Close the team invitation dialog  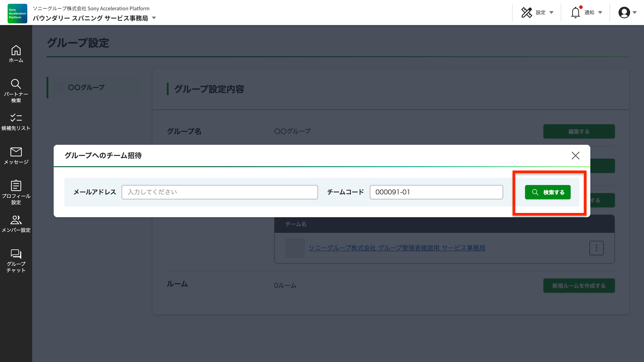click(576, 155)
